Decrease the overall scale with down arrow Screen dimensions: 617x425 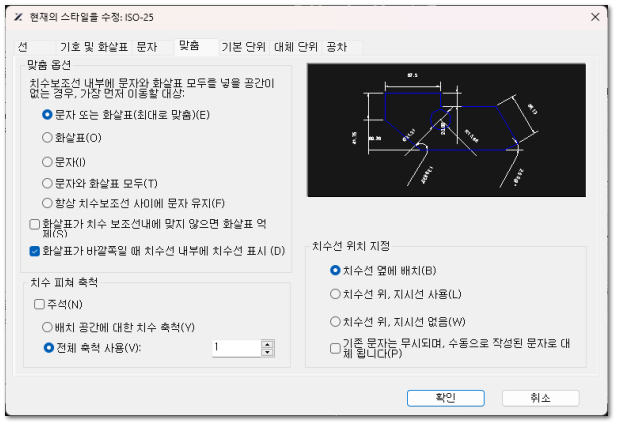click(x=268, y=352)
